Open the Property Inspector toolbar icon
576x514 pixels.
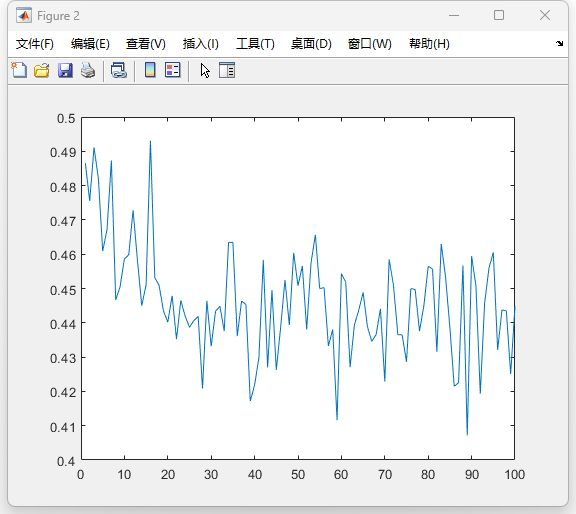coord(227,70)
